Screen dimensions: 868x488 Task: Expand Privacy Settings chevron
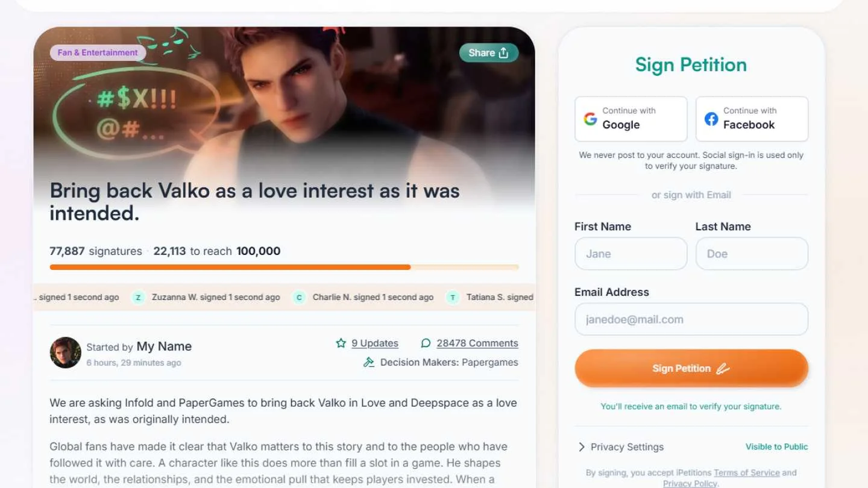tap(582, 446)
